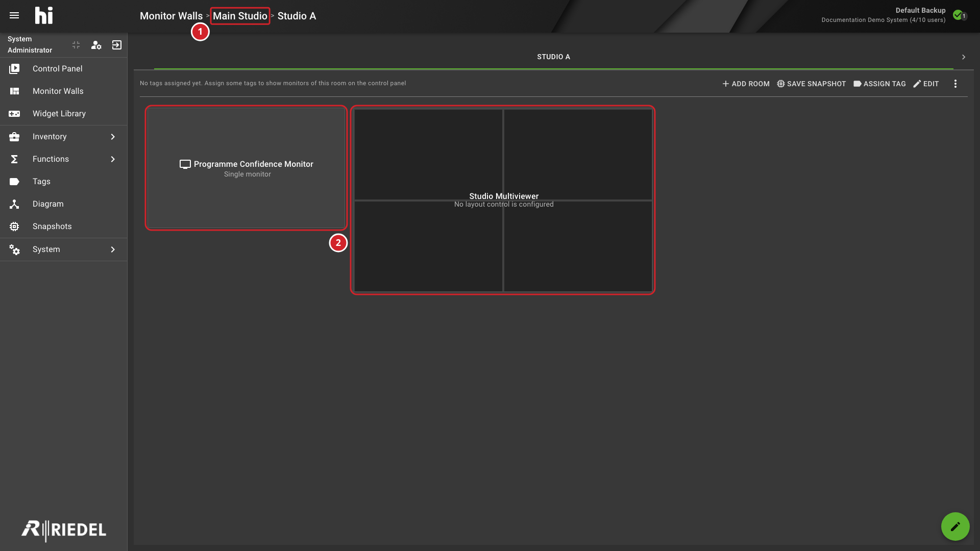980x551 pixels.
Task: Open Widget Library in sidebar
Action: pyautogui.click(x=64, y=113)
